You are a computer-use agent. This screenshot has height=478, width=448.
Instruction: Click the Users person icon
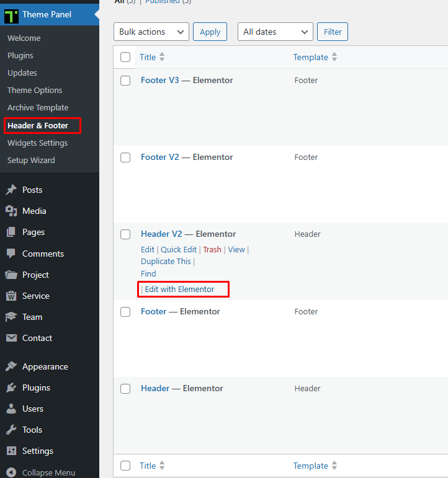pyautogui.click(x=11, y=409)
